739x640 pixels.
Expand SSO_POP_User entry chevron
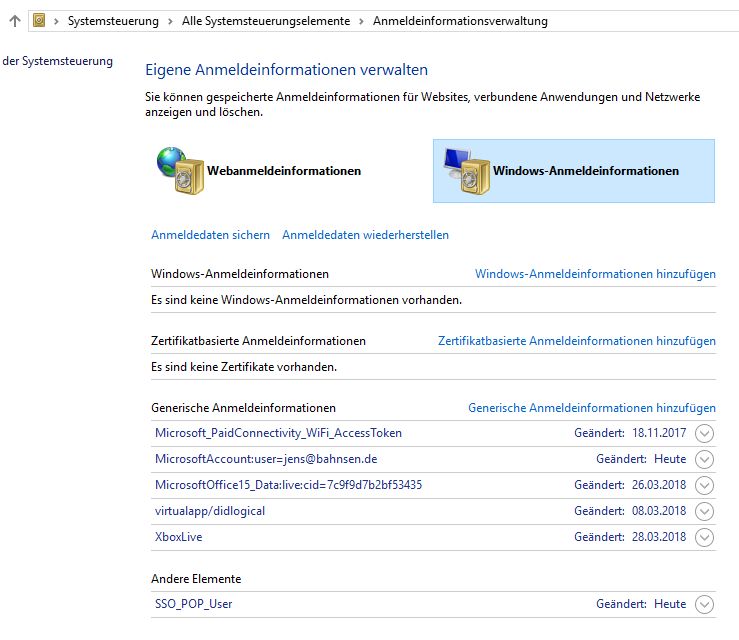pos(704,604)
